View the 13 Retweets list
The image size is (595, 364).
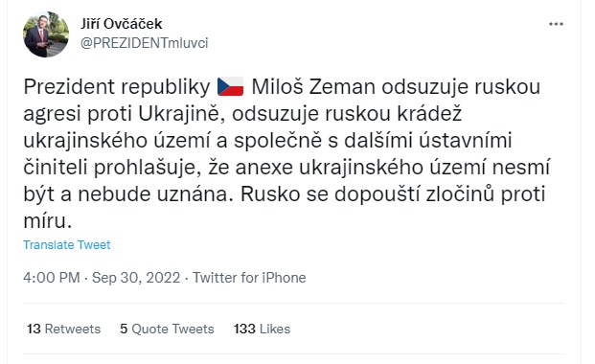64,329
